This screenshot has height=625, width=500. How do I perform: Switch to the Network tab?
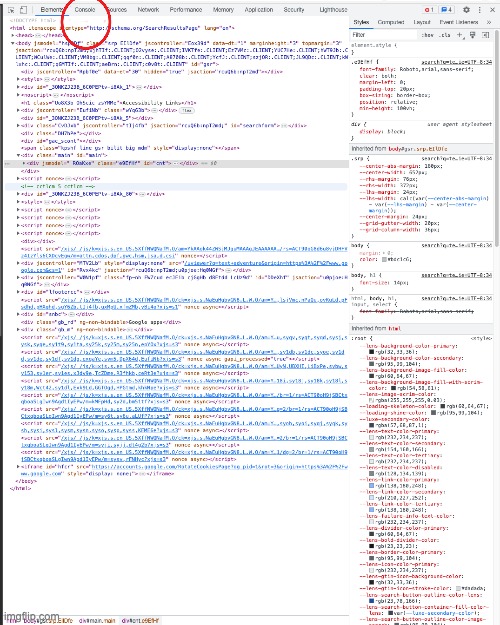click(148, 10)
